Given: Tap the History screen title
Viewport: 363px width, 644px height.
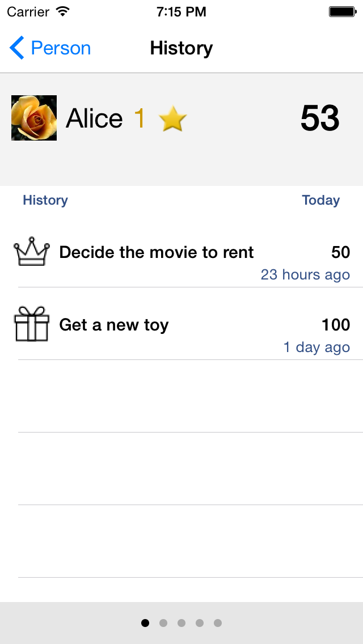Looking at the screenshot, I should click(x=181, y=48).
